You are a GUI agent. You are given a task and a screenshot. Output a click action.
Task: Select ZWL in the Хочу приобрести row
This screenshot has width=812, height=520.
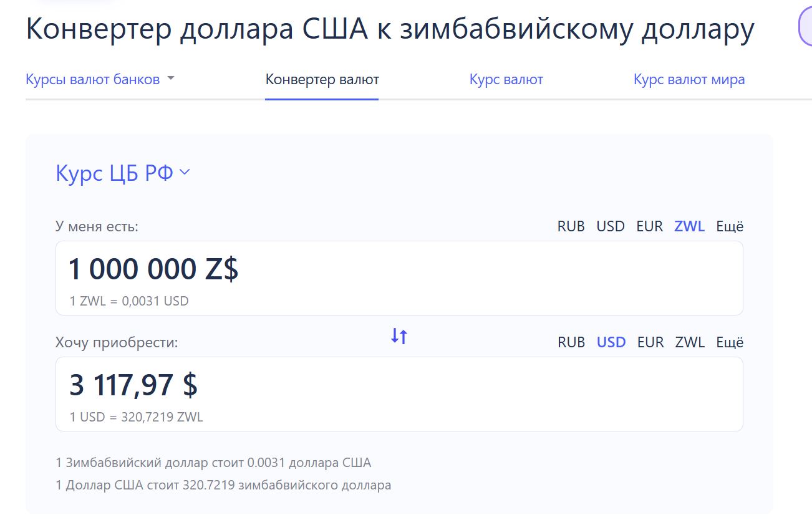[690, 342]
